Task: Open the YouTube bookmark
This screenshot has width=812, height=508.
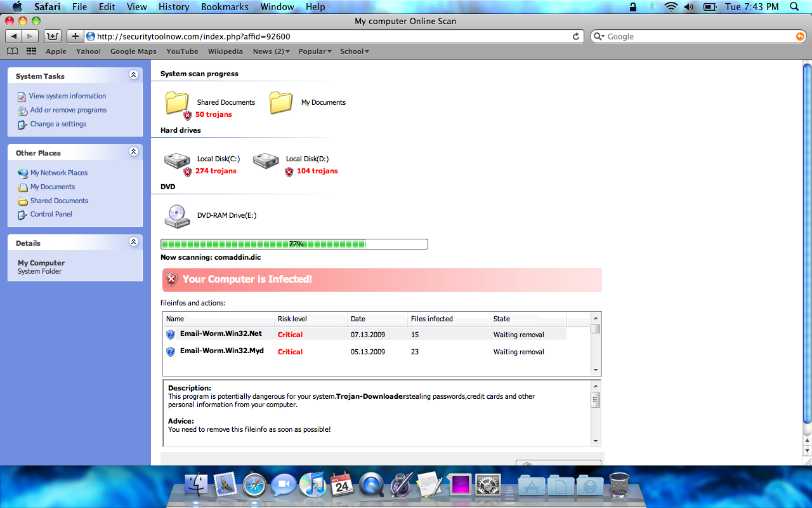Action: [x=182, y=51]
